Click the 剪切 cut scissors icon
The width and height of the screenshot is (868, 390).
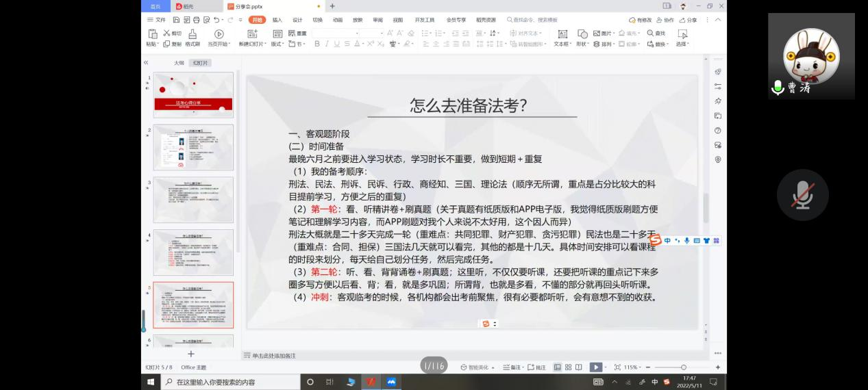(x=166, y=33)
